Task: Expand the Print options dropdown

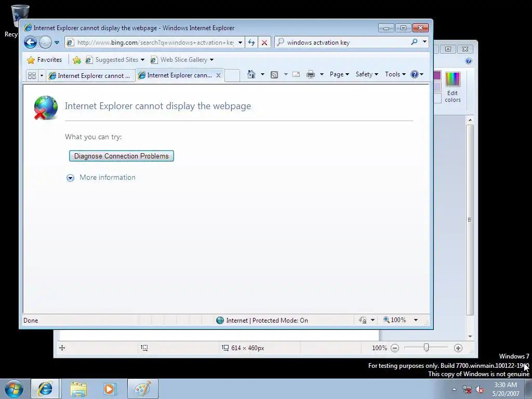Action: 322,74
